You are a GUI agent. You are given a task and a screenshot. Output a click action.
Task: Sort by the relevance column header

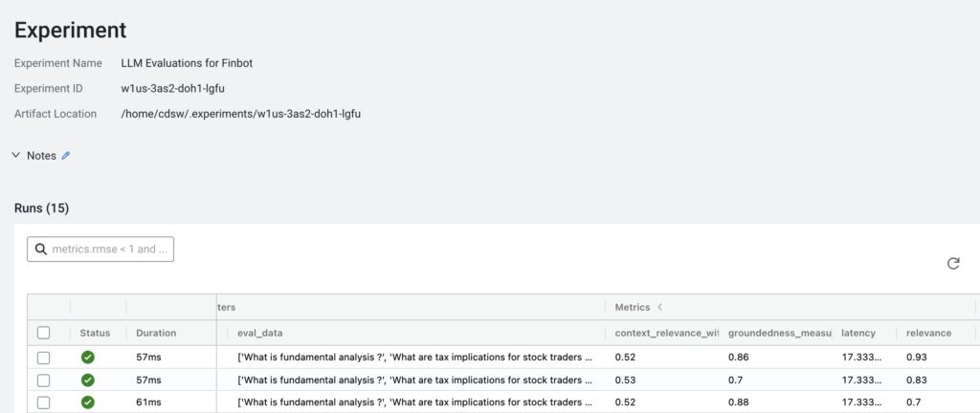[x=928, y=333]
